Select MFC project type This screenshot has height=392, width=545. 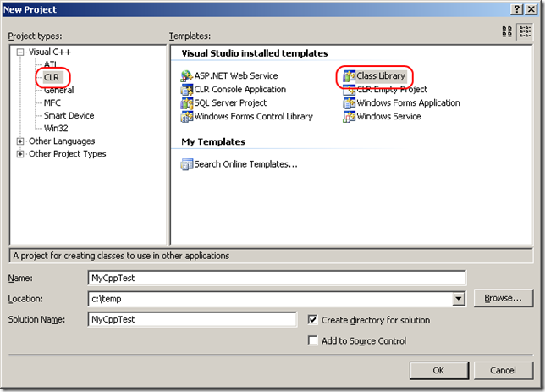point(52,103)
